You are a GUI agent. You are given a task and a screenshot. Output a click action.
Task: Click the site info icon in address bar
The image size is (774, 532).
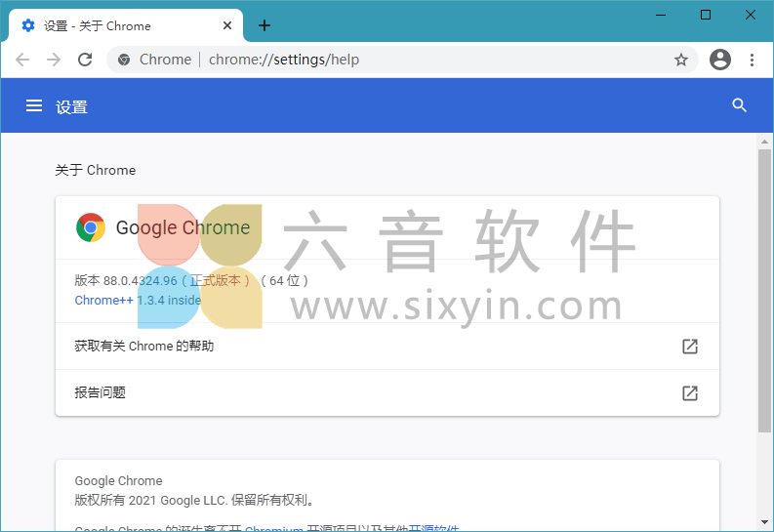[124, 60]
